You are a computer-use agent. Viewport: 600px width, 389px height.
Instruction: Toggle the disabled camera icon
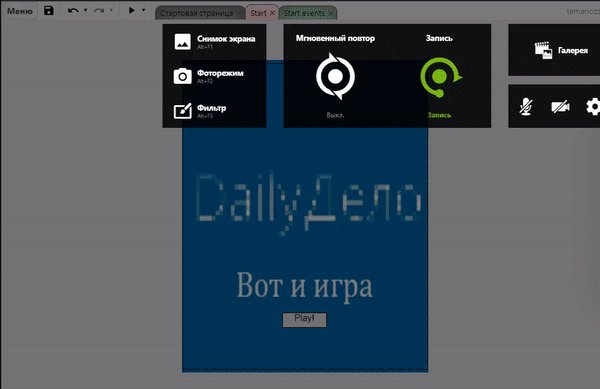pyautogui.click(x=560, y=107)
